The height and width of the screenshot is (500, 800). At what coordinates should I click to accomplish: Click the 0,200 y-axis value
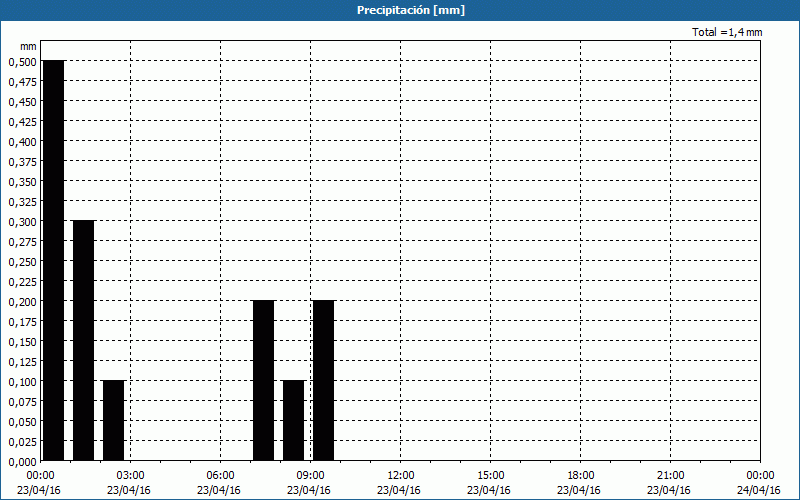click(22, 302)
